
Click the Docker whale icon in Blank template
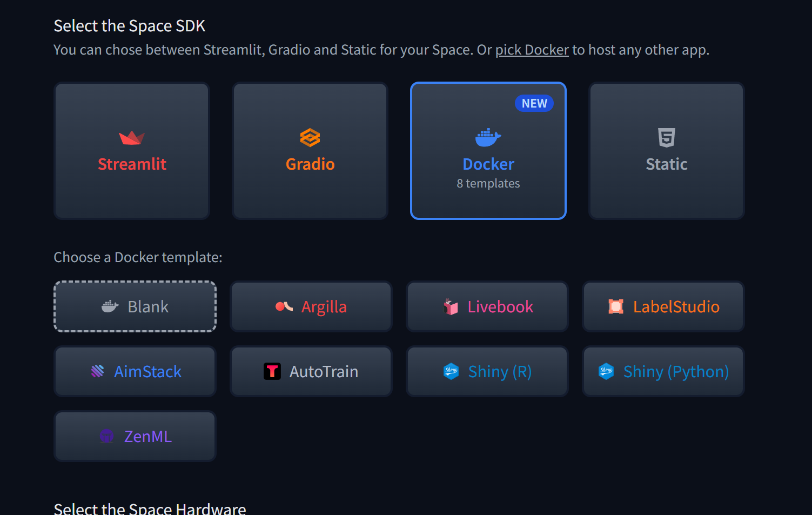[110, 306]
